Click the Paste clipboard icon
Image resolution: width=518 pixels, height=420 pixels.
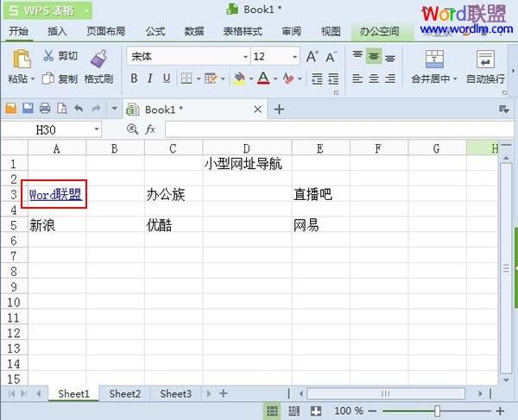(x=22, y=59)
